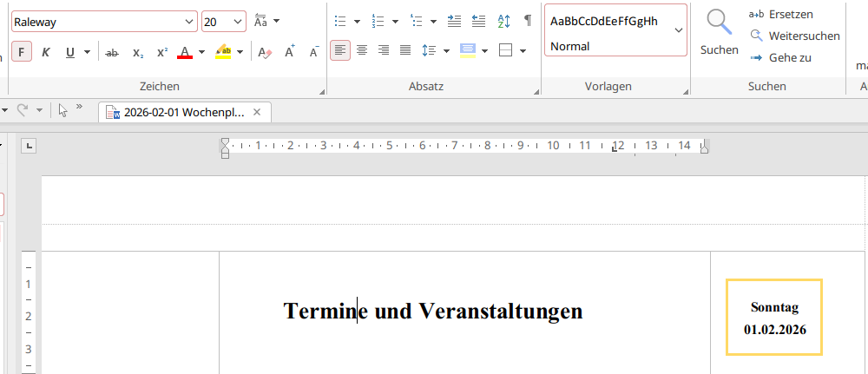Open the font size 20 combo box
This screenshot has width=868, height=374.
(x=224, y=22)
